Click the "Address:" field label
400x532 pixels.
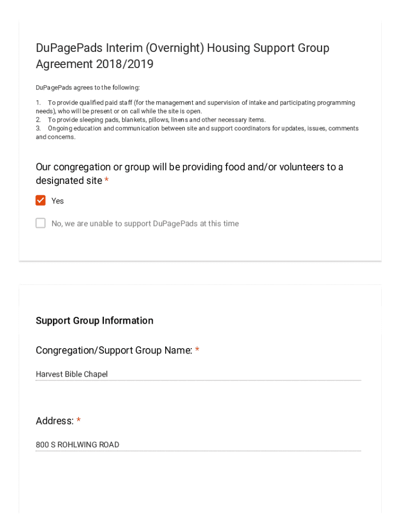[55, 421]
